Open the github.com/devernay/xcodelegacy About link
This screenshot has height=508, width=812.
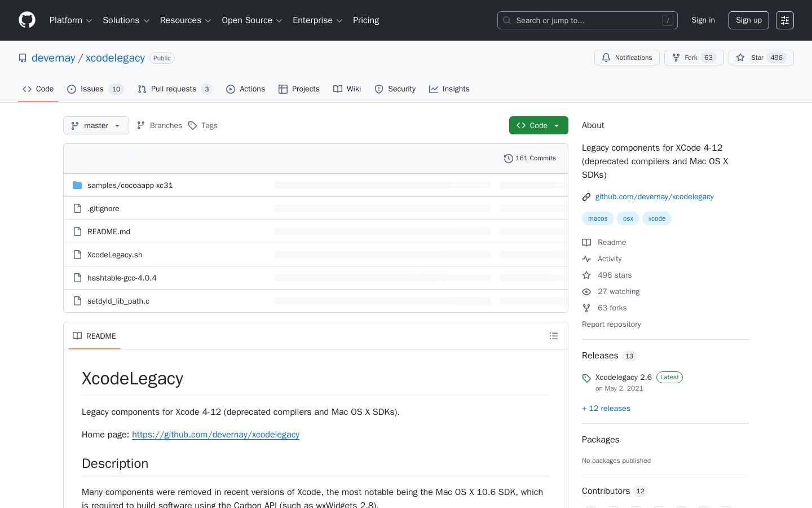tap(654, 196)
